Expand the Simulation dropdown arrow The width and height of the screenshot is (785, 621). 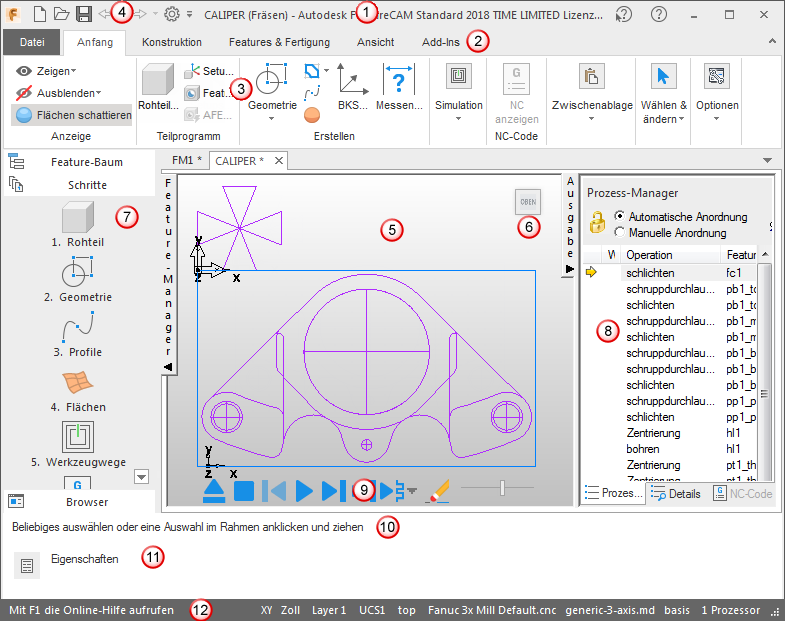tap(459, 119)
